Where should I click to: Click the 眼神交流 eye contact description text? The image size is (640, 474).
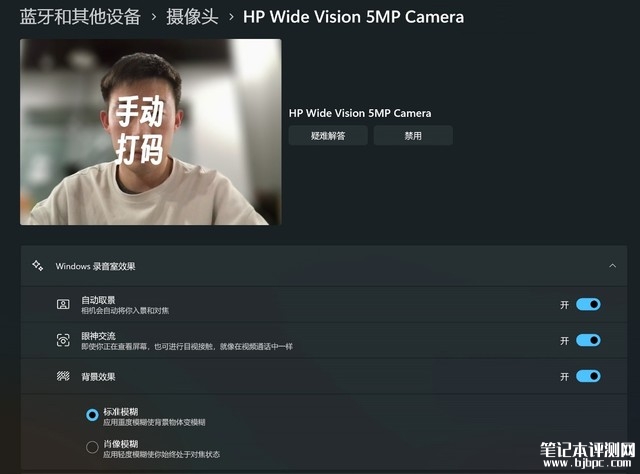[187, 347]
